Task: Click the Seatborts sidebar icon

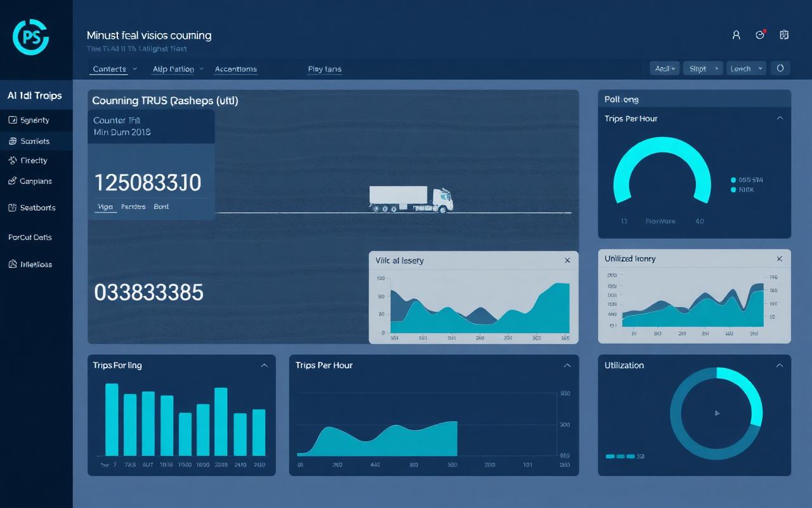Action: click(12, 208)
